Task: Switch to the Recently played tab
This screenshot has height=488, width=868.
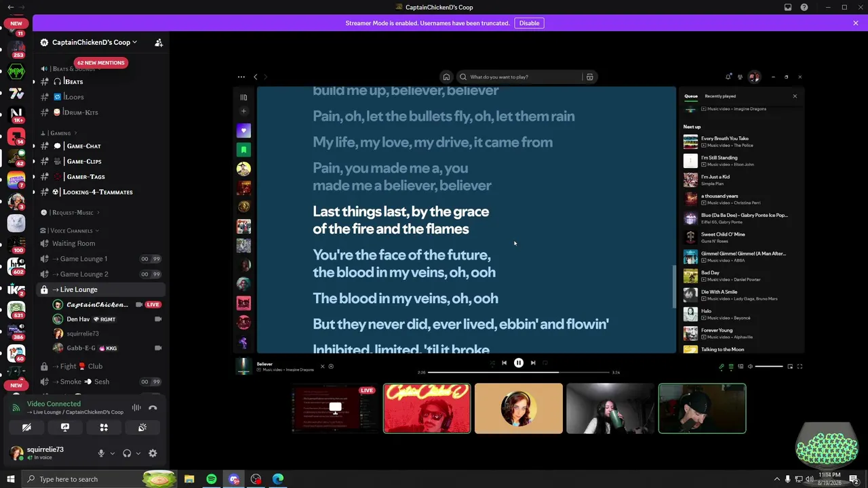Action: pyautogui.click(x=720, y=96)
